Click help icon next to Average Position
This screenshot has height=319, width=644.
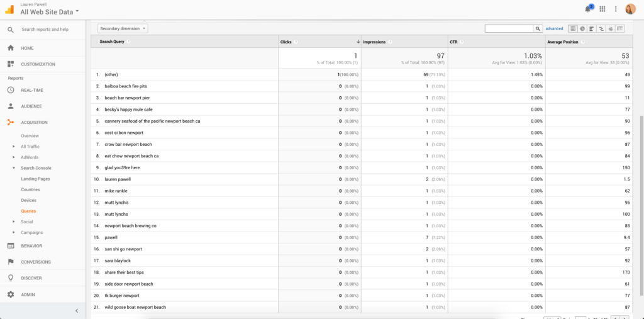pos(583,42)
